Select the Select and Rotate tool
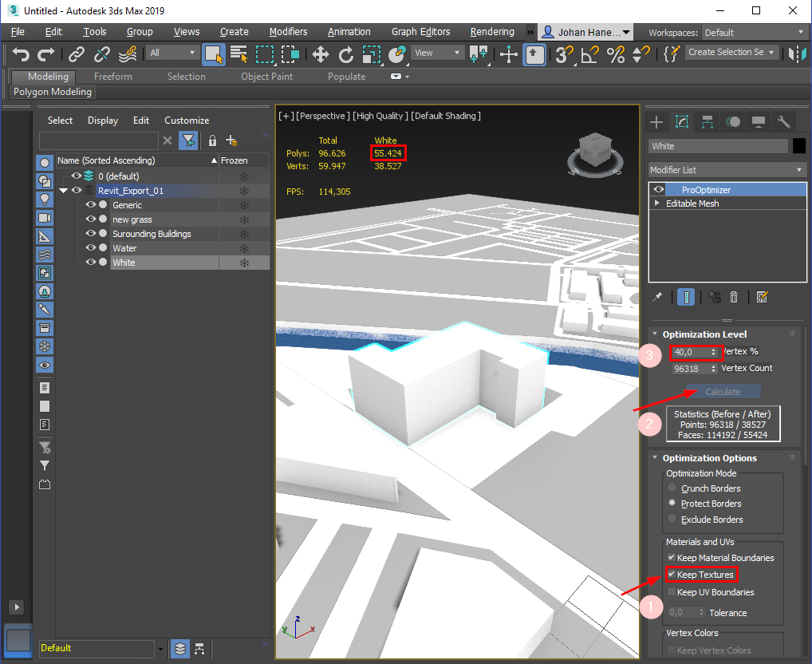The width and height of the screenshot is (812, 664). tap(345, 53)
